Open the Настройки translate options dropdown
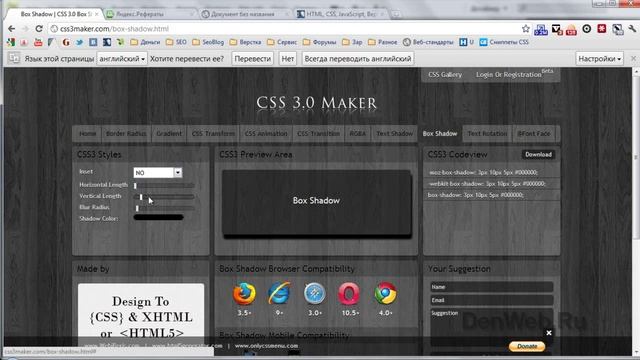This screenshot has height=360, width=640. coord(599,59)
